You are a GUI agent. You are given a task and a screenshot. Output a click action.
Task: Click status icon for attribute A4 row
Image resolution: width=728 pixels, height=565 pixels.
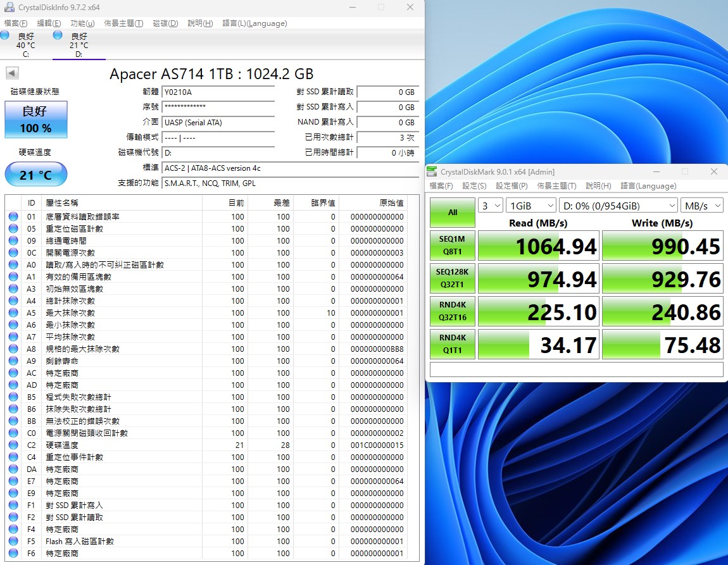13,301
